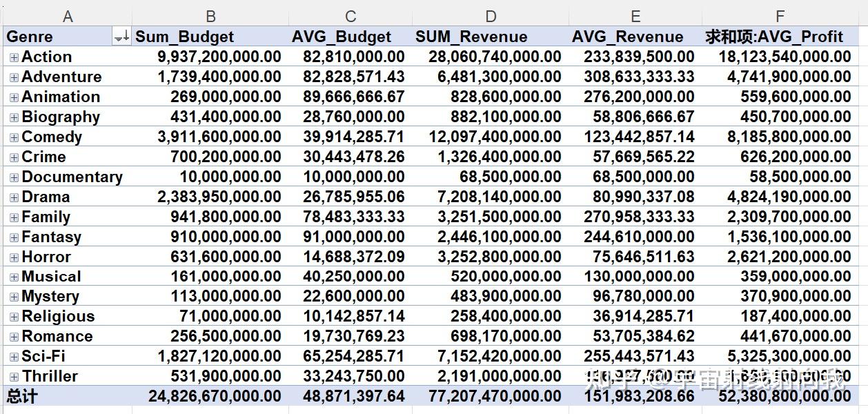Viewport: 868px width, 414px height.
Task: Expand the Sci-Fi genre row
Action: (14, 358)
